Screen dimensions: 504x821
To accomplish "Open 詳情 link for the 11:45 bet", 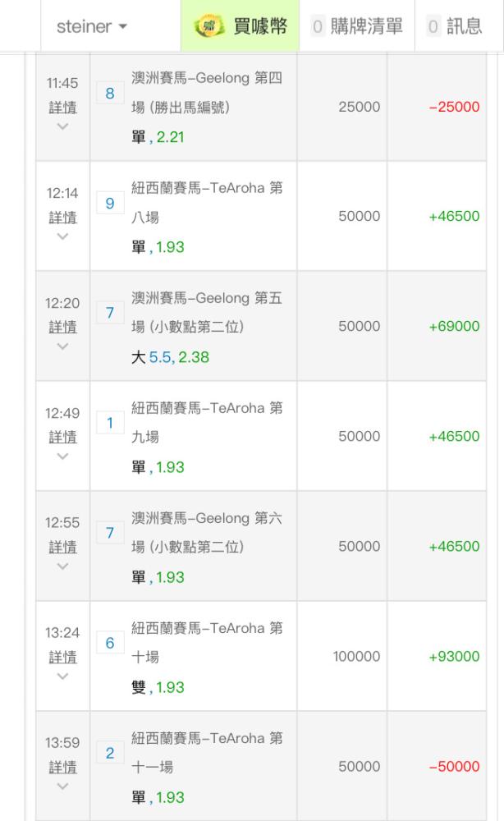I will 63,108.
